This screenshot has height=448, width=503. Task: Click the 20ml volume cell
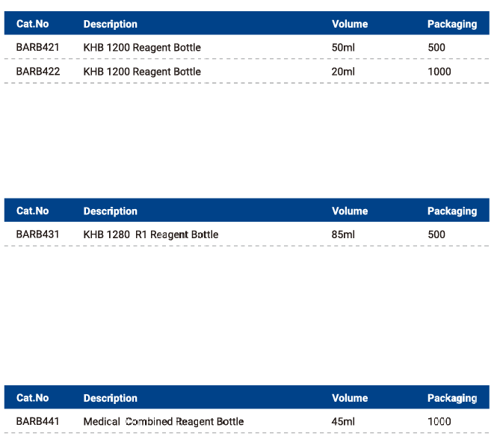pos(343,72)
